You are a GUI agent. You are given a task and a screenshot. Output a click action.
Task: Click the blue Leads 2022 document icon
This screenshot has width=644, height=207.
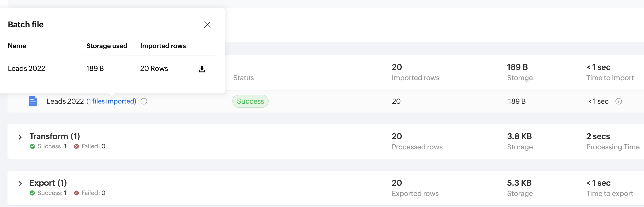coord(33,101)
